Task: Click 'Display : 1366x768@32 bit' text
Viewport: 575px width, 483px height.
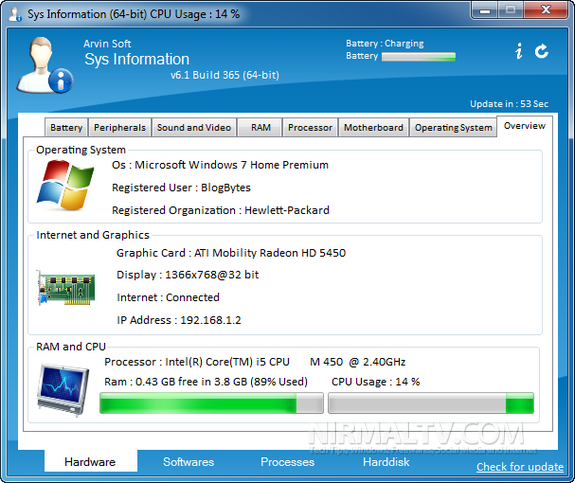Action: [187, 275]
